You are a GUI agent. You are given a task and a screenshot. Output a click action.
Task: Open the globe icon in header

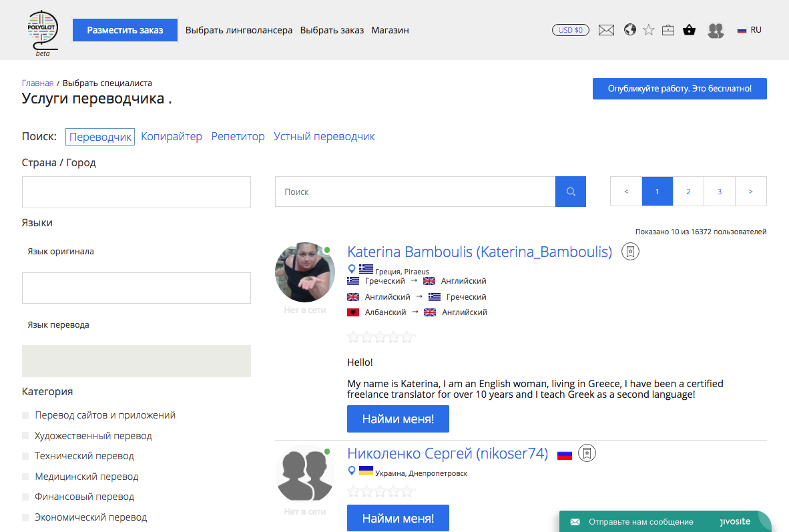click(629, 30)
